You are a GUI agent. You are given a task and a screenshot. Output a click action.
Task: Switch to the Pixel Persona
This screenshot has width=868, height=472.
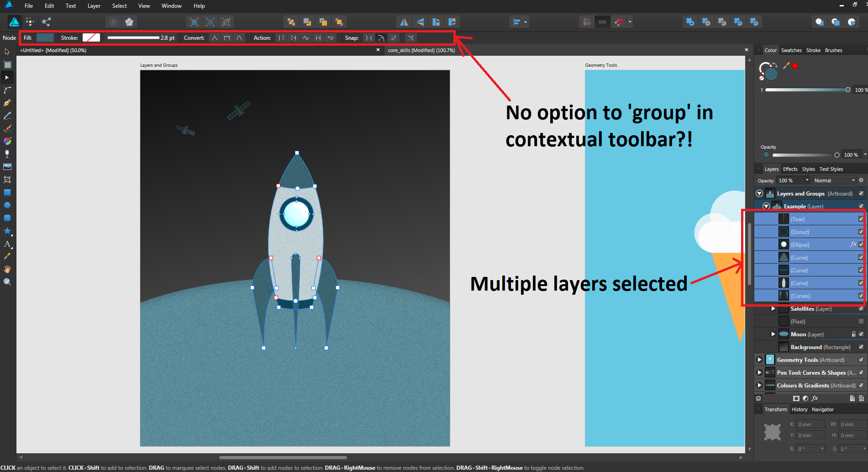pyautogui.click(x=30, y=21)
